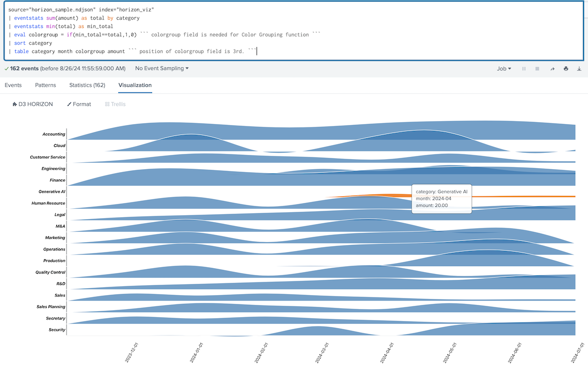The height and width of the screenshot is (370, 588).
Task: Click the 162 events count text
Action: click(x=24, y=69)
